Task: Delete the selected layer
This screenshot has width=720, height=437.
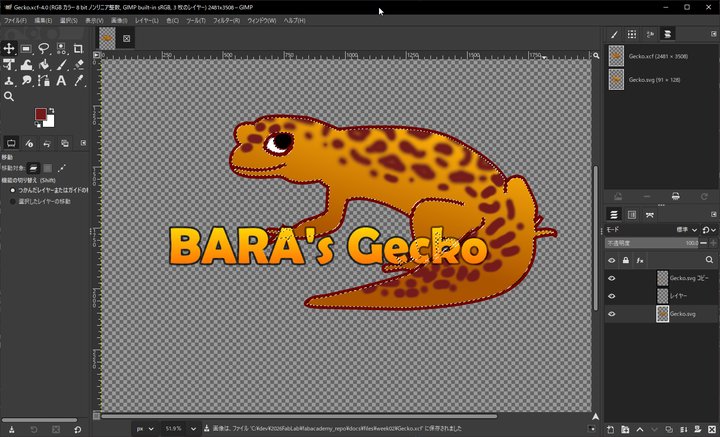Action: (711, 430)
